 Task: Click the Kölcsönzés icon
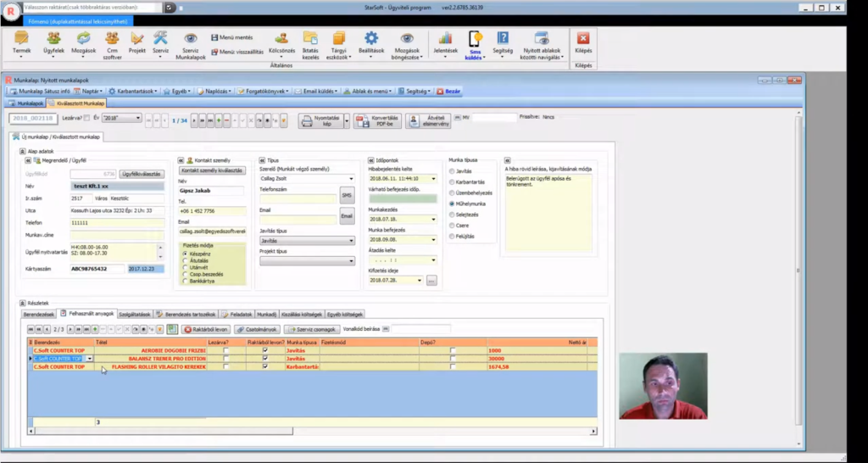(281, 38)
